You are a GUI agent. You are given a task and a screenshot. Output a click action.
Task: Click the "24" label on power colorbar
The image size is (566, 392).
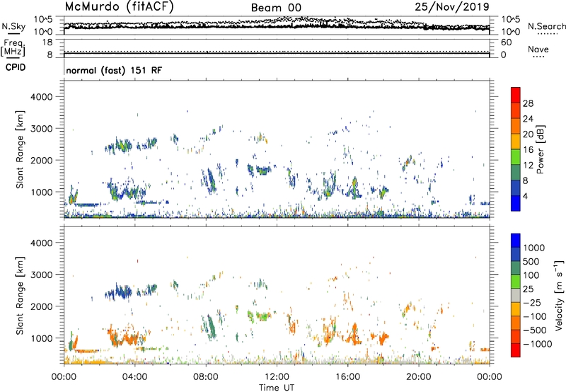pos(528,119)
